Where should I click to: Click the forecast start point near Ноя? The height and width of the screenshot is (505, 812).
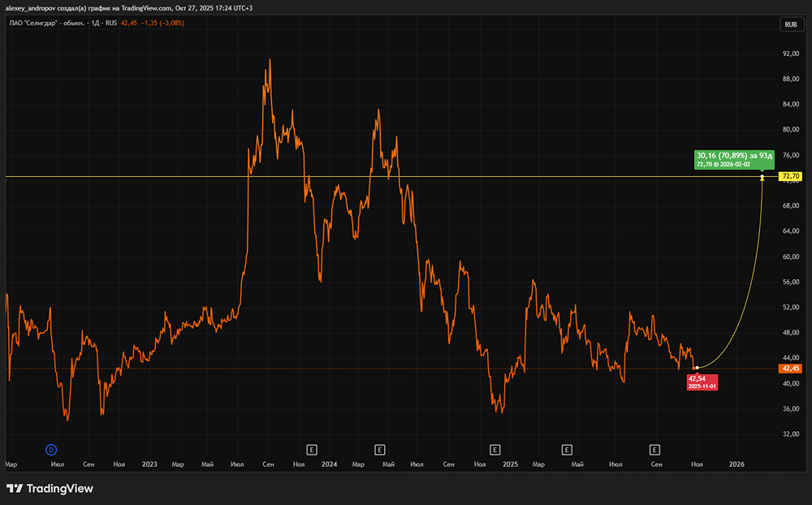pos(697,368)
